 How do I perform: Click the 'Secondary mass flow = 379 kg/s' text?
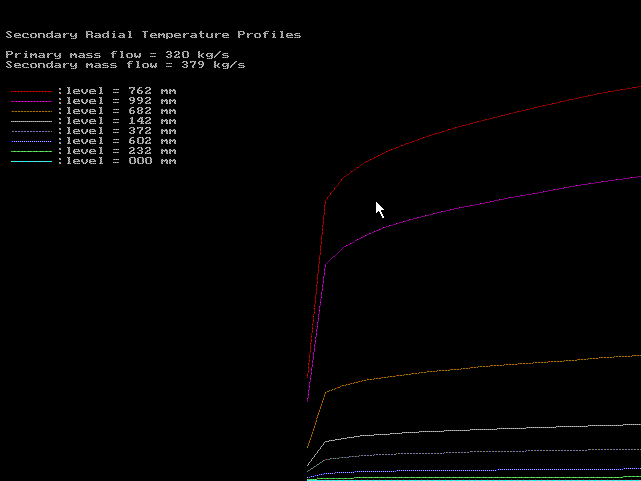tap(126, 65)
